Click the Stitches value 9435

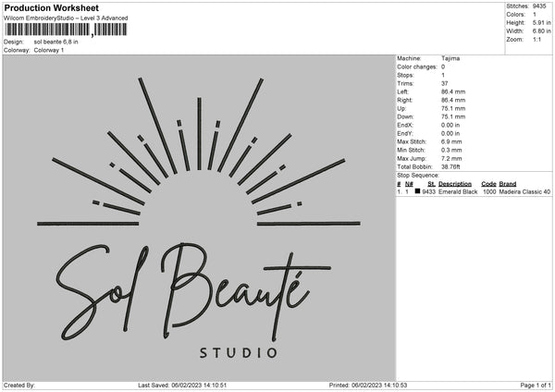[539, 6]
